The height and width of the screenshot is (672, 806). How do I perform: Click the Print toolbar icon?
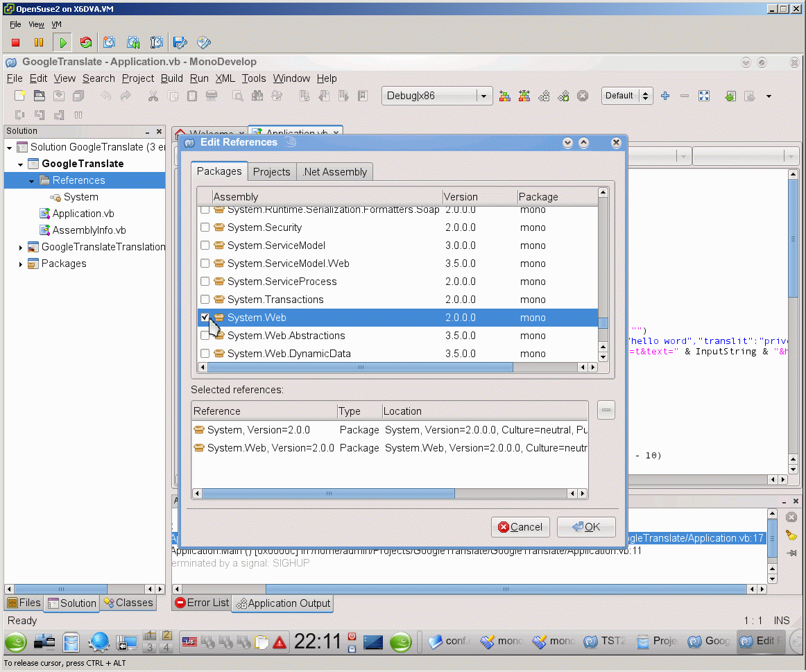pyautogui.click(x=212, y=96)
